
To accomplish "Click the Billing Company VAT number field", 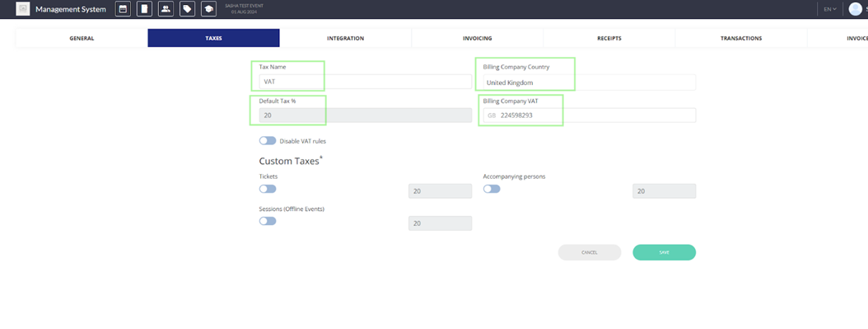I will pyautogui.click(x=589, y=115).
